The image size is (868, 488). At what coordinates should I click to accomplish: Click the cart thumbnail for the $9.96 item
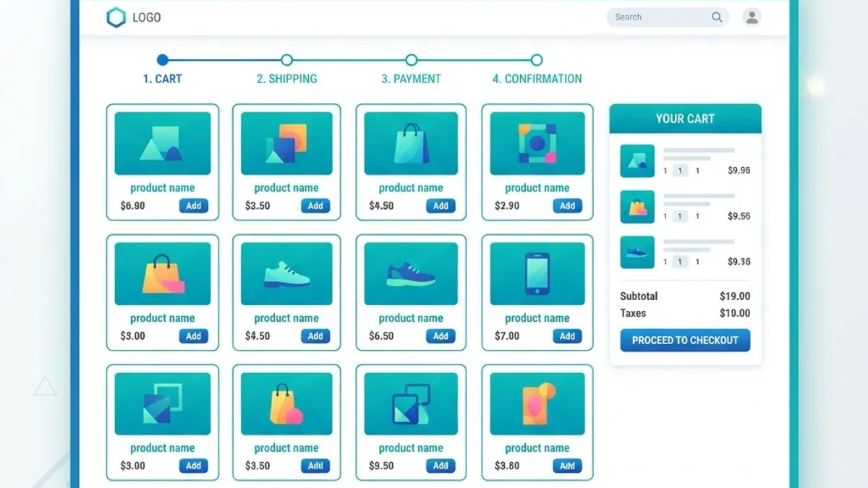pos(637,161)
